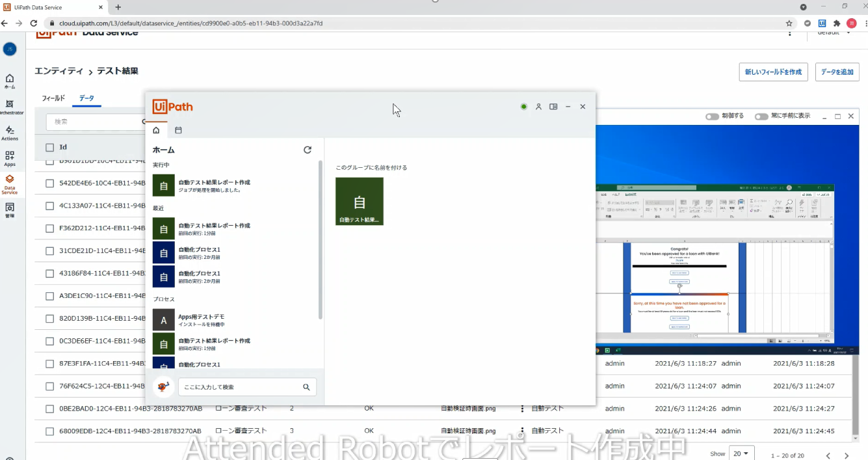Screen dimensions: 868x460
Task: Click the Assistant list vertical scrollbar
Action: pyautogui.click(x=320, y=239)
